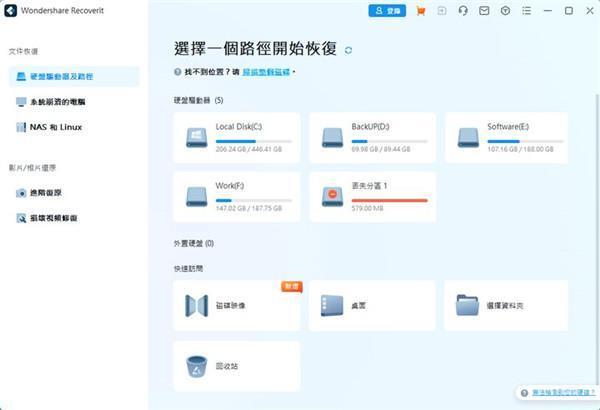The width and height of the screenshot is (600, 410).
Task: Open the mail envelope icon
Action: (x=484, y=11)
